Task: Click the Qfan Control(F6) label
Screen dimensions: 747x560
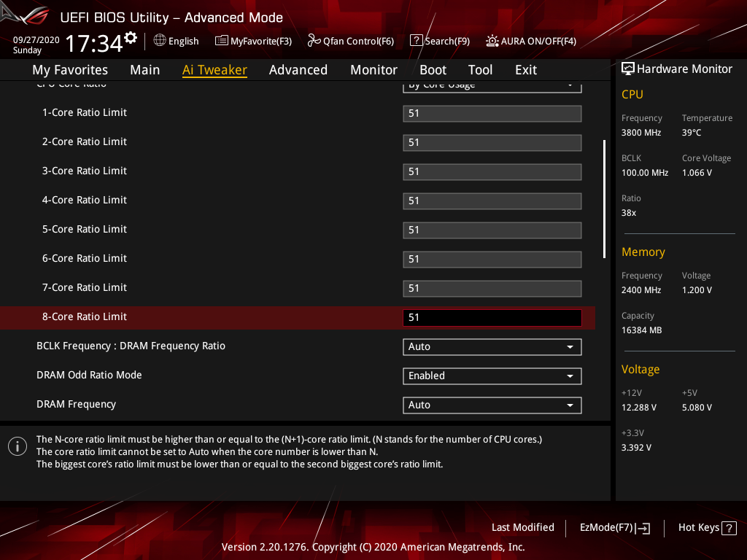Action: pos(358,41)
